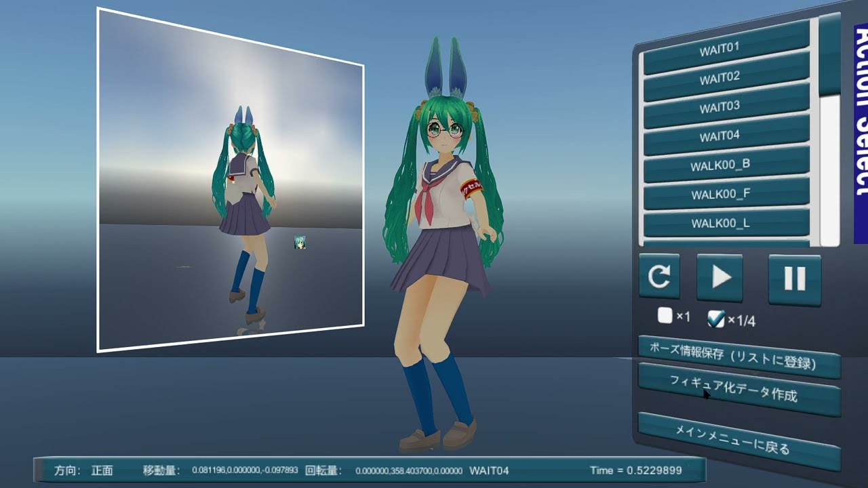The height and width of the screenshot is (488, 868).
Task: Select the WAIT04 action
Action: 726,136
